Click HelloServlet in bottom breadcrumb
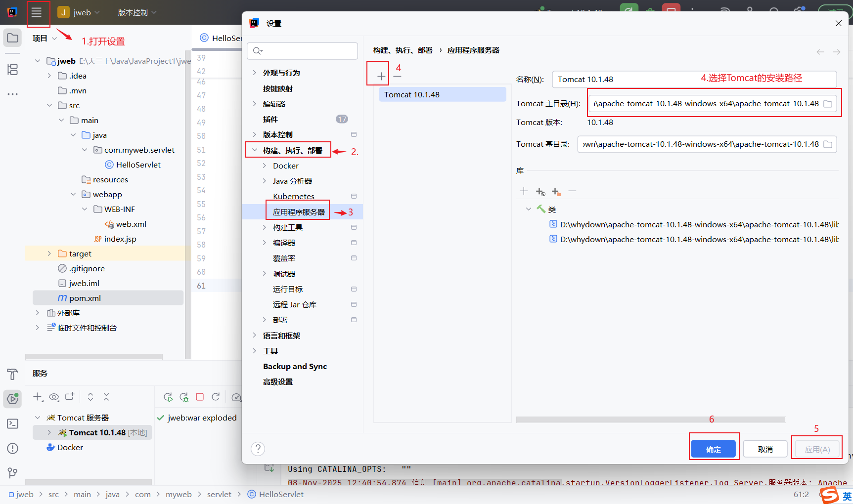Viewport: 853px width, 504px height. [x=275, y=494]
